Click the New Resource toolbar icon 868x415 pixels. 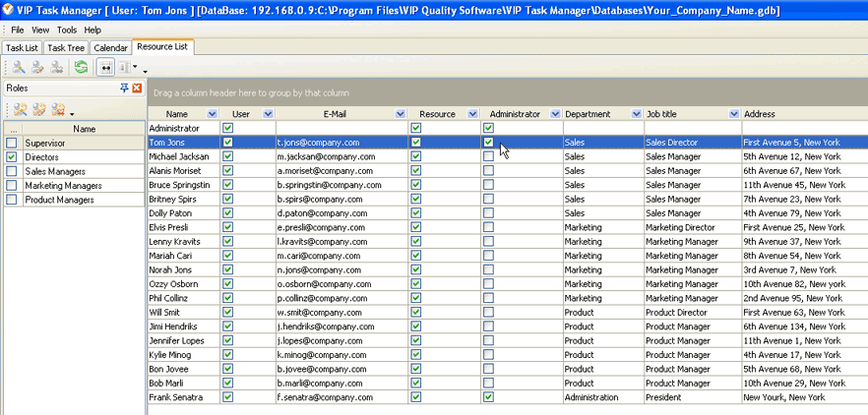coord(19,68)
